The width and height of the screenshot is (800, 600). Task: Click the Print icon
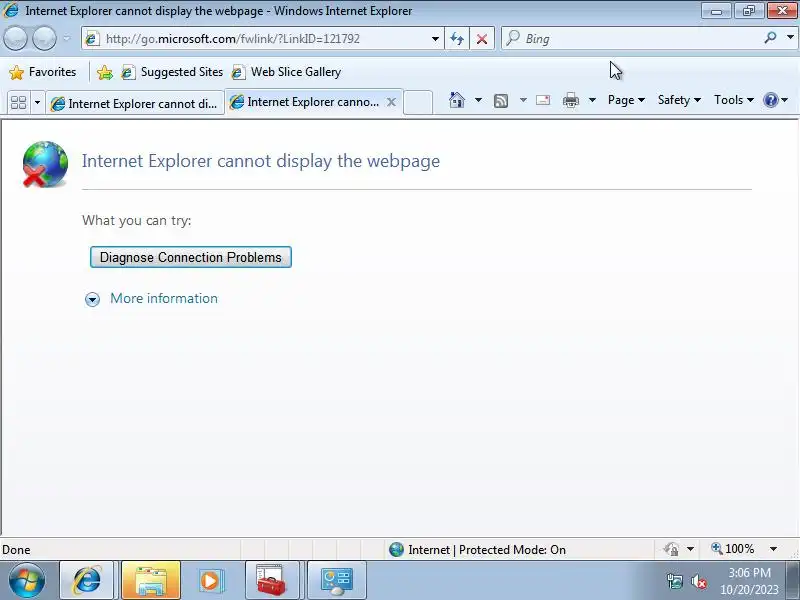[570, 100]
